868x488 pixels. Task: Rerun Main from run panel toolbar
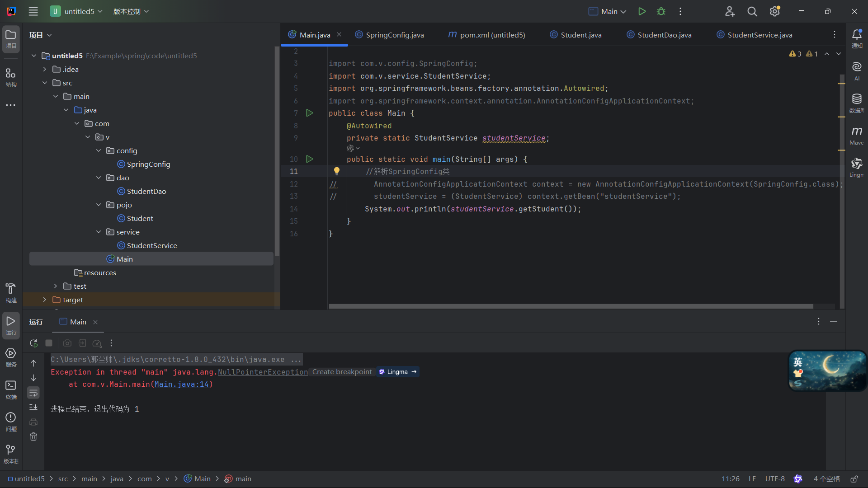coord(33,343)
